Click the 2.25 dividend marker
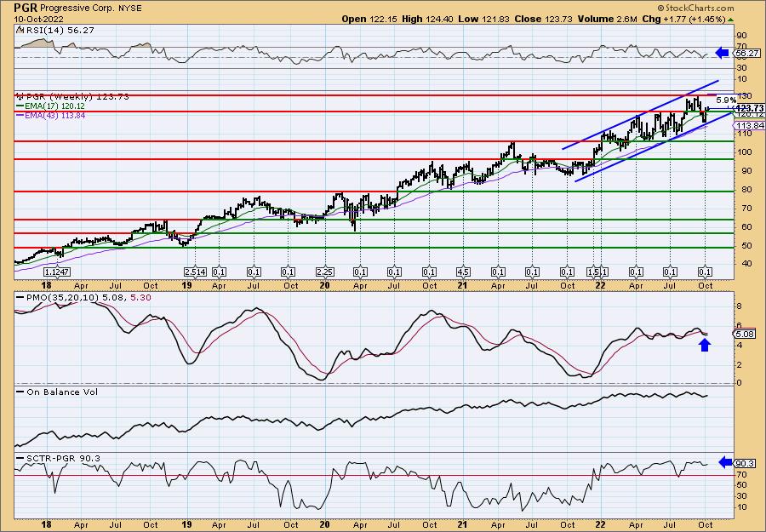Image resolution: width=766 pixels, height=532 pixels. (325, 272)
